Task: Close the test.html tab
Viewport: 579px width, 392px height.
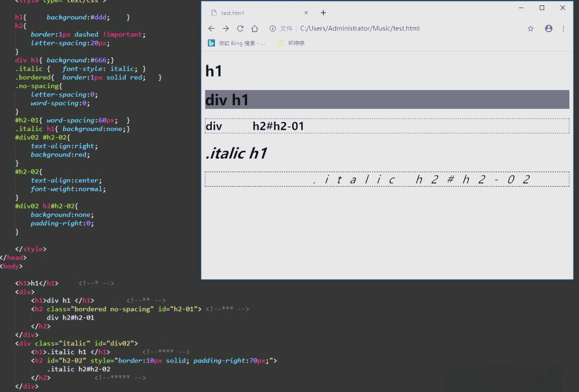Action: click(x=306, y=12)
